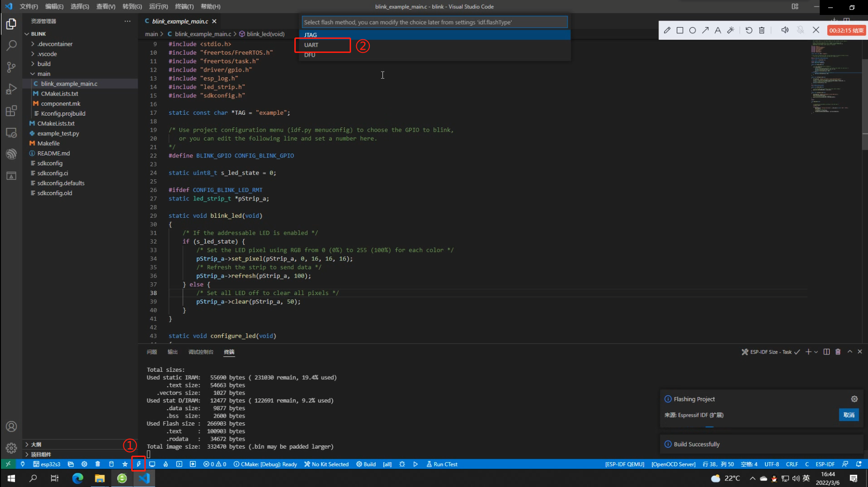This screenshot has width=868, height=487.
Task: Click CMake: [Debug]: Ready status item
Action: pyautogui.click(x=265, y=464)
